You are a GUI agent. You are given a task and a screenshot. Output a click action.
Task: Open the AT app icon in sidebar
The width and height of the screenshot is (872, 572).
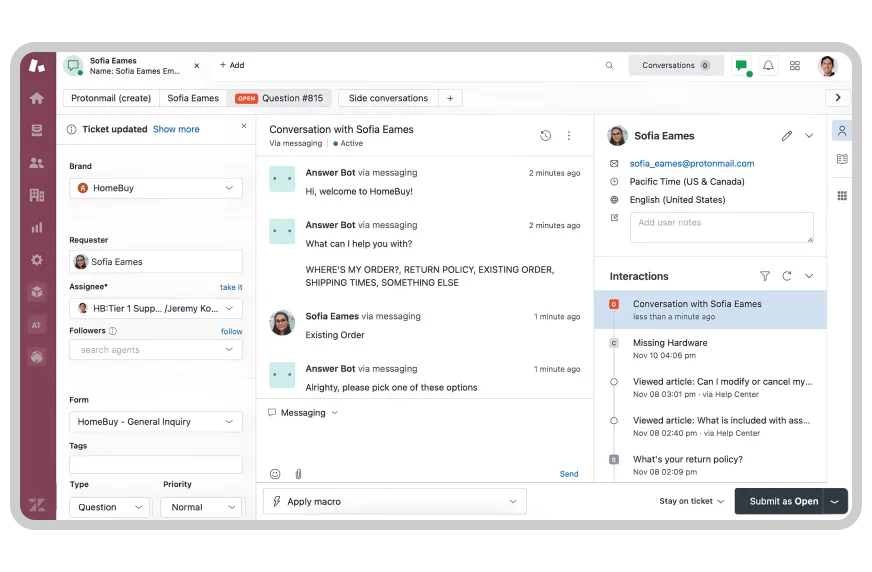pyautogui.click(x=37, y=325)
